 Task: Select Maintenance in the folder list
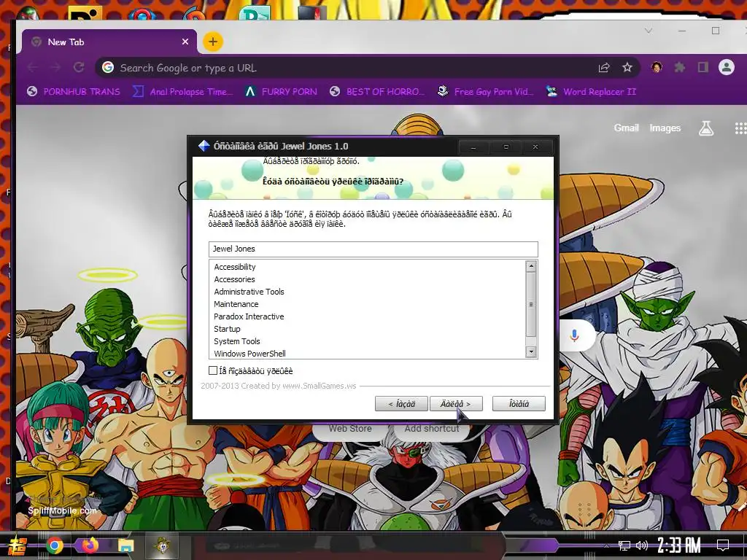[236, 304]
